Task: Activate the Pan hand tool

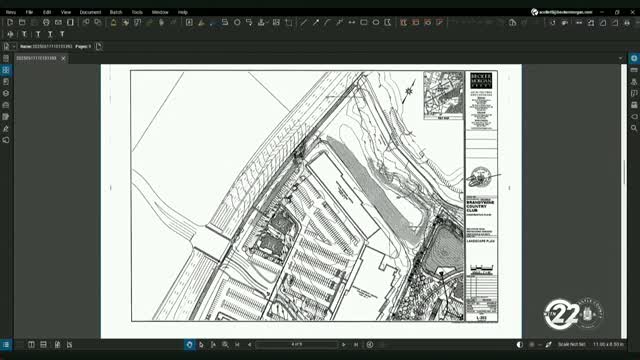Action: point(189,344)
